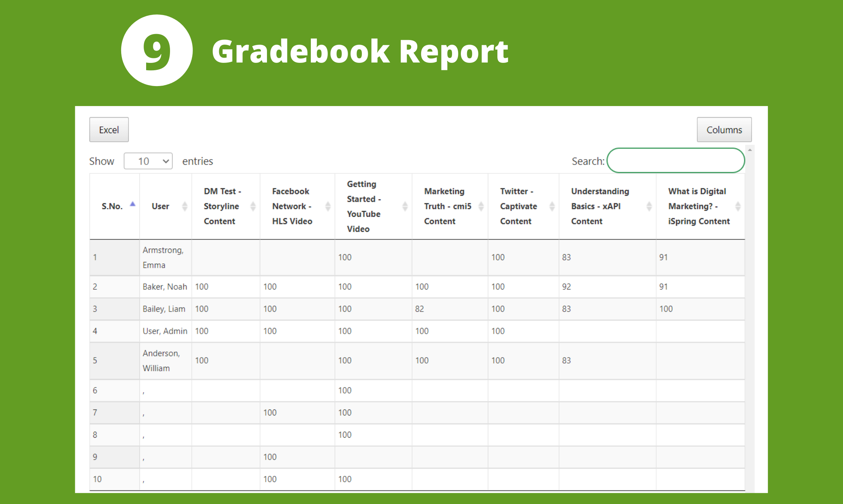
Task: Click Bailey Liam's 82 Marketing score
Action: (419, 309)
